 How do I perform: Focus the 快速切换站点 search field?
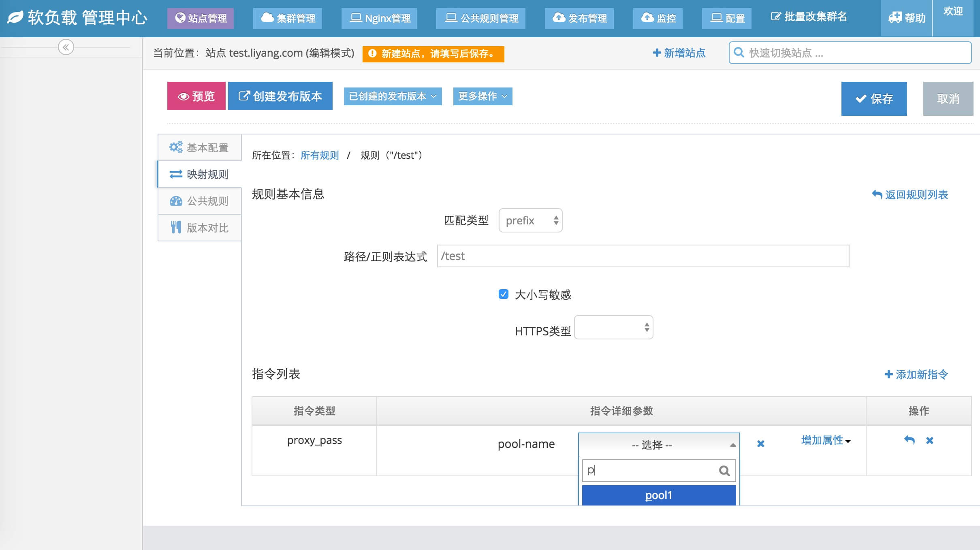tap(850, 53)
